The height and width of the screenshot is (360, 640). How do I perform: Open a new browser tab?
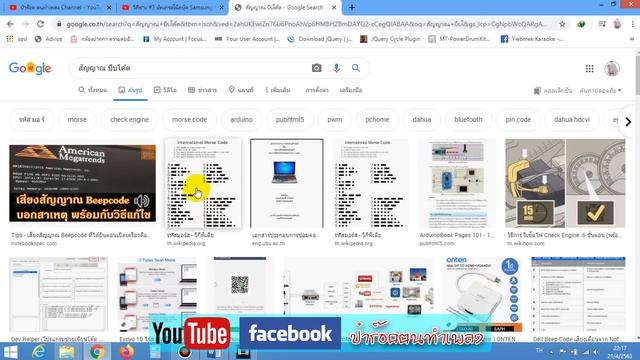[x=352, y=7]
